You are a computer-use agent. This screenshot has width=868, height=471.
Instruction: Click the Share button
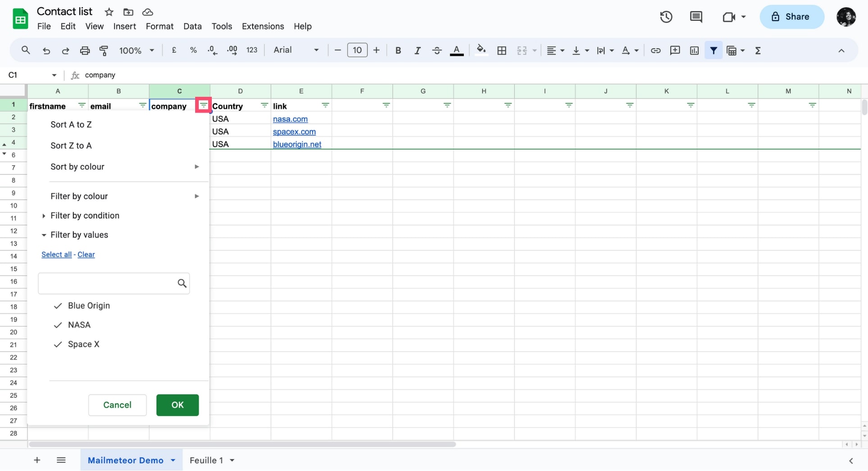[792, 17]
